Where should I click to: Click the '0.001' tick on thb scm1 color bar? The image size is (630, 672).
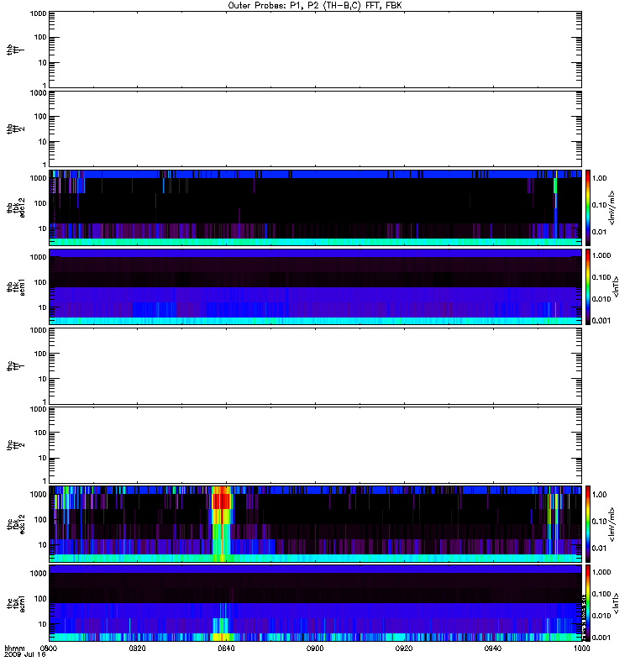click(x=601, y=321)
